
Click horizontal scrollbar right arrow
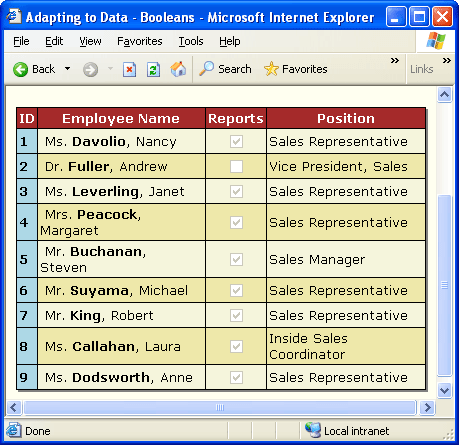tap(428, 407)
